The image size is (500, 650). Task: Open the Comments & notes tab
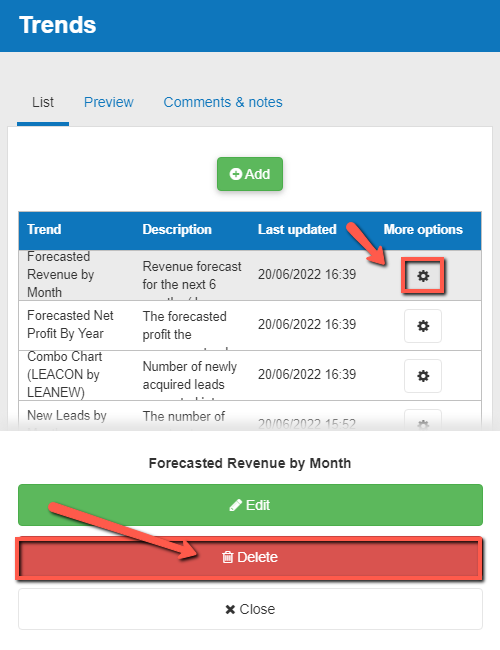(x=223, y=102)
